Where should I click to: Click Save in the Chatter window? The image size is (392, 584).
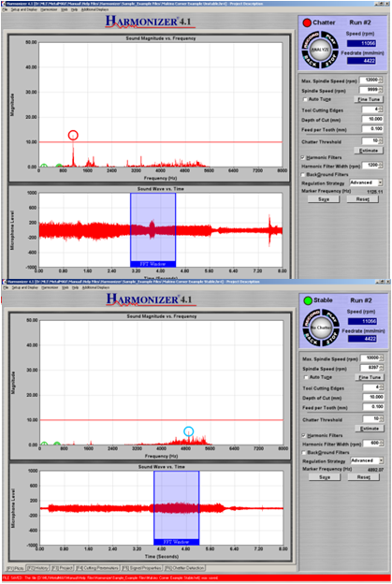324,199
